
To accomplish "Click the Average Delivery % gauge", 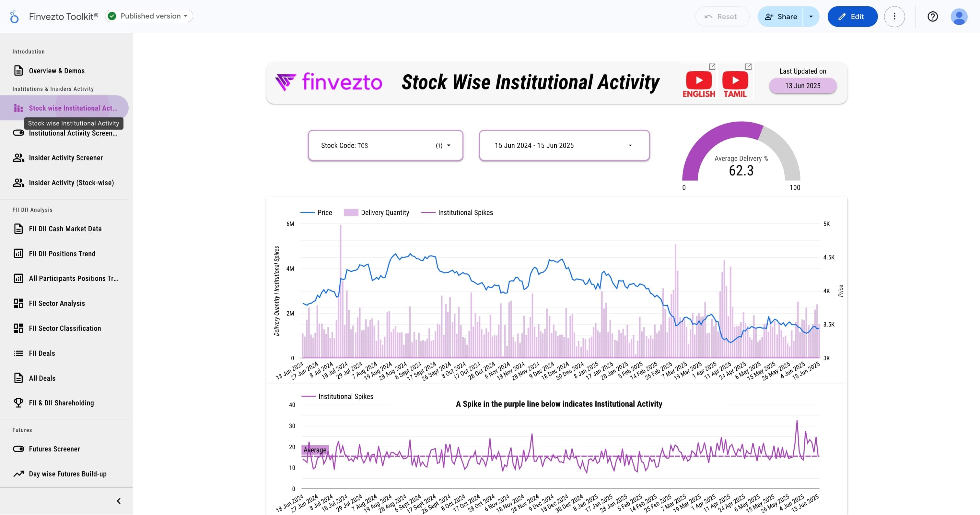I will 741,156.
